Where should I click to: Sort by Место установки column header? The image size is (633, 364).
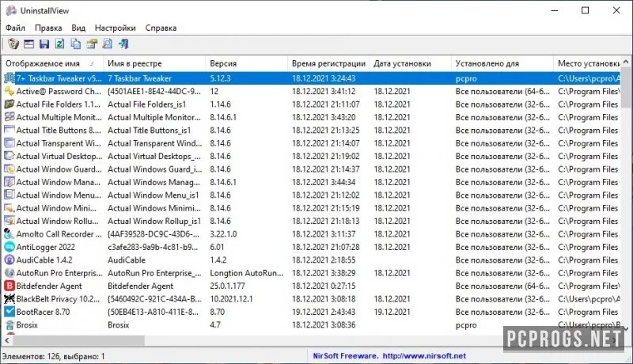[x=587, y=63]
